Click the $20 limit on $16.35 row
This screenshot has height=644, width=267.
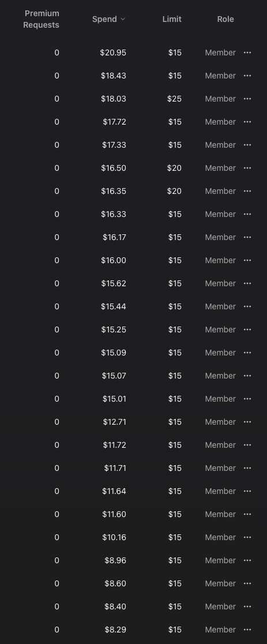[x=174, y=191]
